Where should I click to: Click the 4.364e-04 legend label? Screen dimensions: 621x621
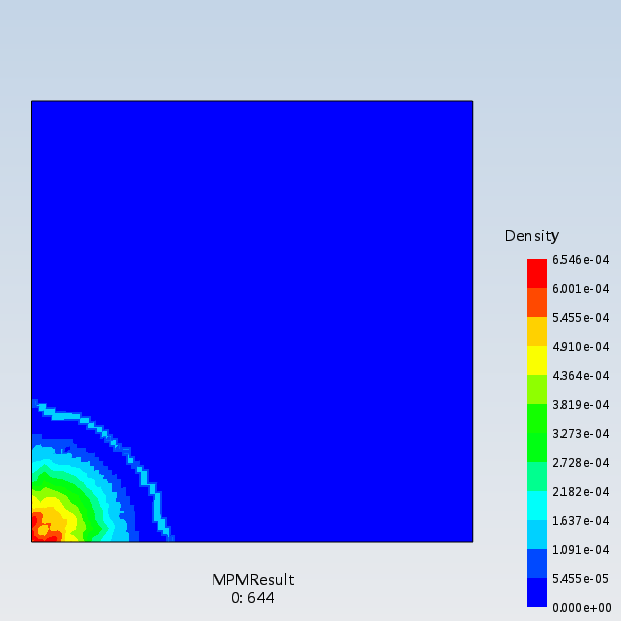click(x=581, y=375)
